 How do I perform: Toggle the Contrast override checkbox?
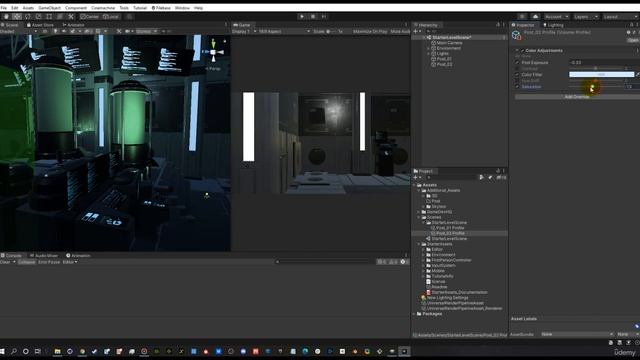click(517, 69)
